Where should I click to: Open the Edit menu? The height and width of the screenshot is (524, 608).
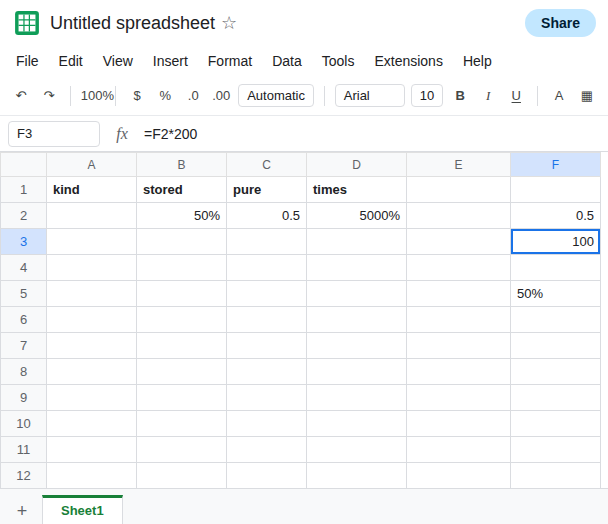pos(71,61)
